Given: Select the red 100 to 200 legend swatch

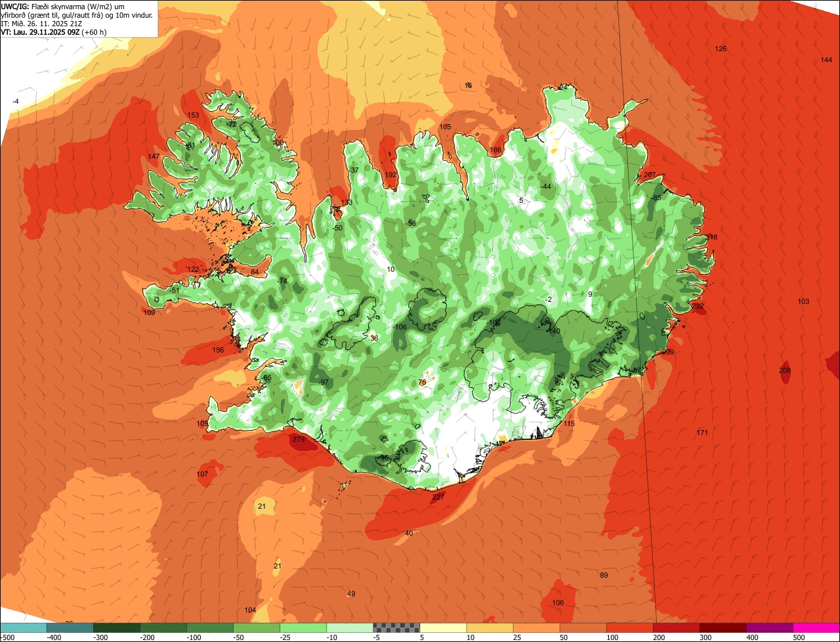Looking at the screenshot, I should 629,628.
